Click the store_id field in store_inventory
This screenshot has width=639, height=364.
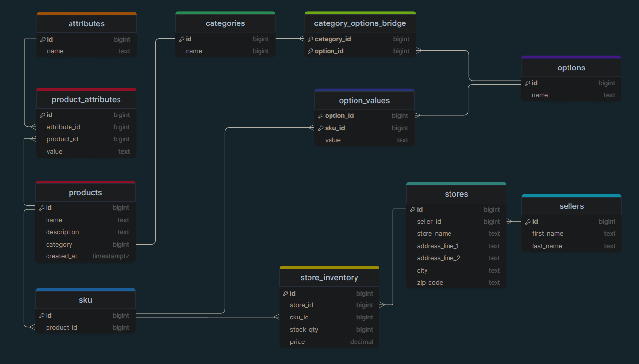[330, 305]
